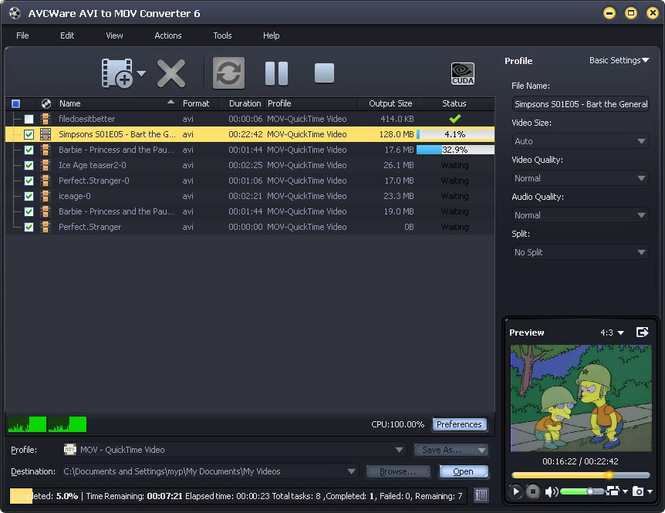Click the CPU usage graph

click(47, 424)
